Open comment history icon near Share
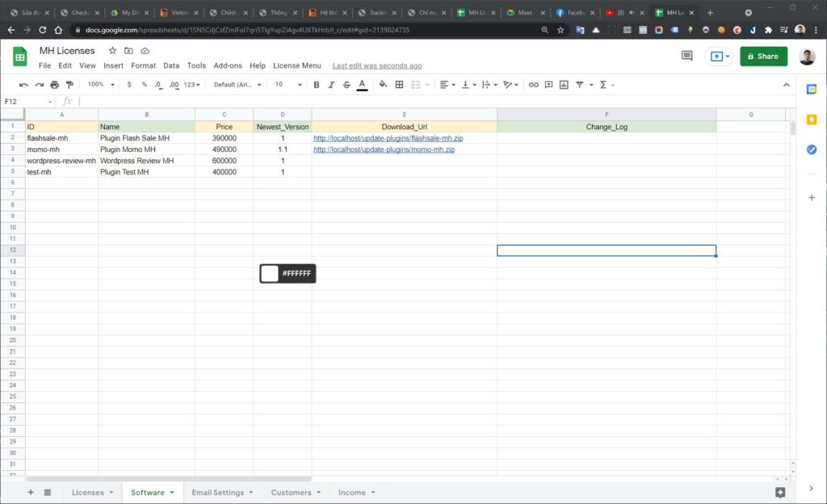 [686, 56]
